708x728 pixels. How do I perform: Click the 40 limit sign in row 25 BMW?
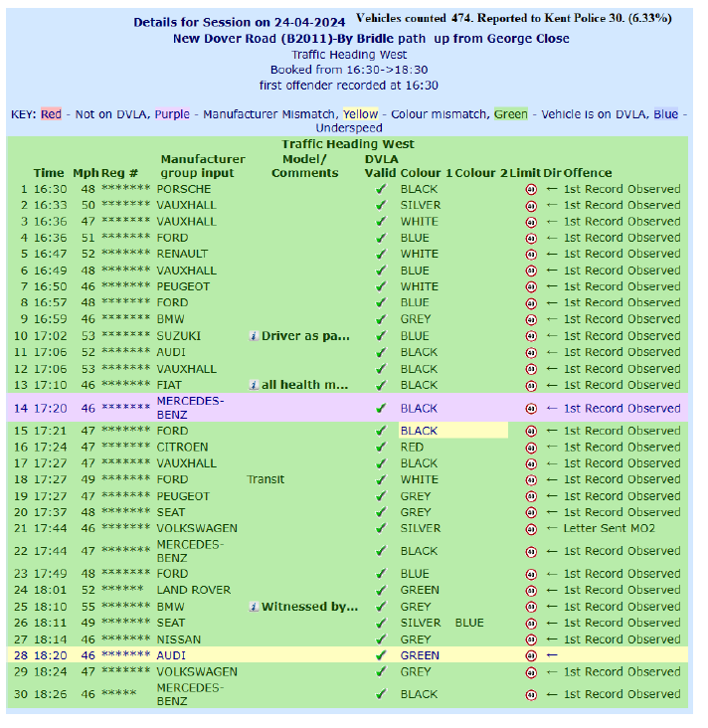tap(531, 607)
